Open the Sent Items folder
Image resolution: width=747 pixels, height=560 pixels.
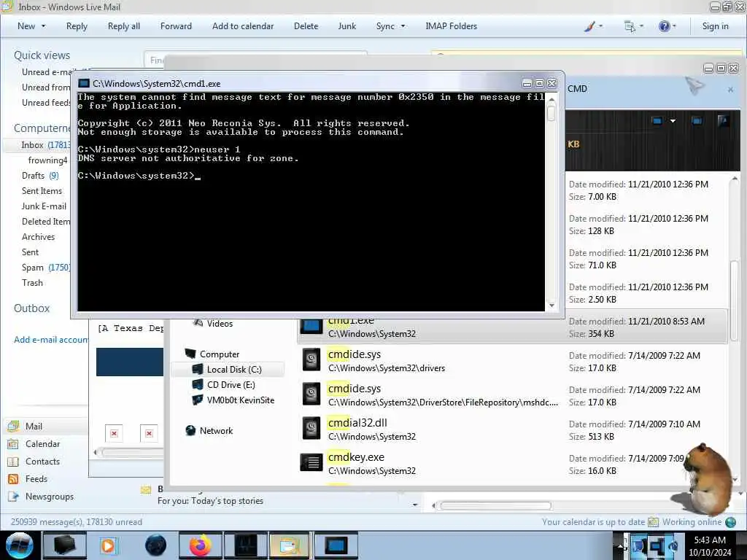click(42, 191)
